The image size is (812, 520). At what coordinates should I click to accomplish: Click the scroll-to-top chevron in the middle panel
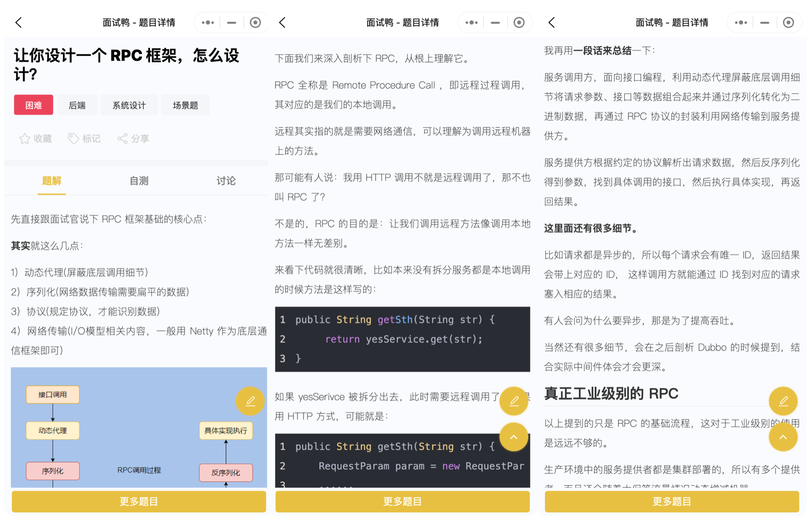point(514,437)
